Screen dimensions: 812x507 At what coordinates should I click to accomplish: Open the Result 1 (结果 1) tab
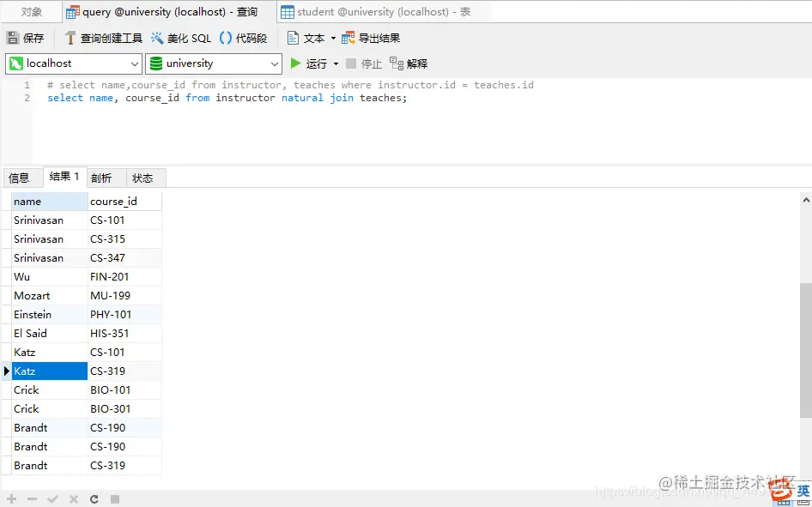coord(64,177)
